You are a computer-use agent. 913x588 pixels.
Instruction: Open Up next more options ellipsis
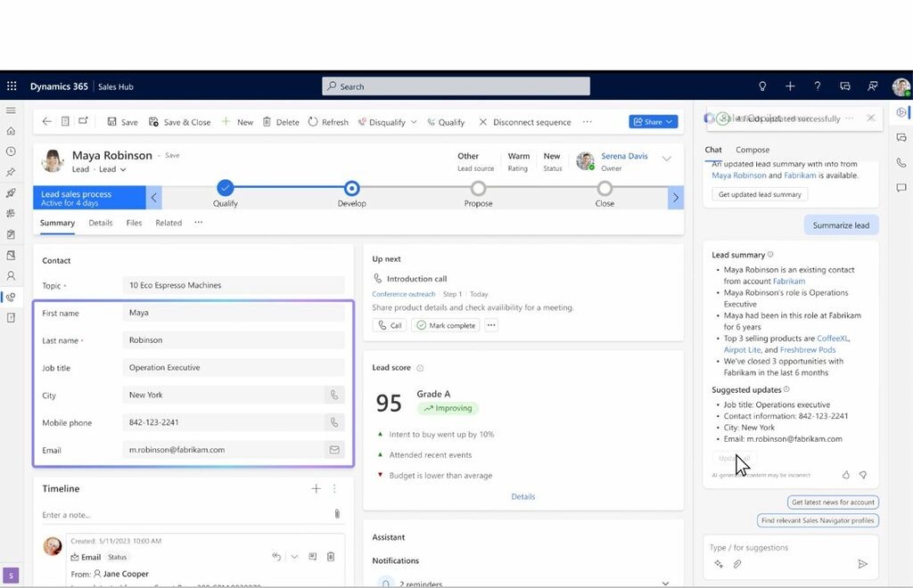tap(491, 325)
